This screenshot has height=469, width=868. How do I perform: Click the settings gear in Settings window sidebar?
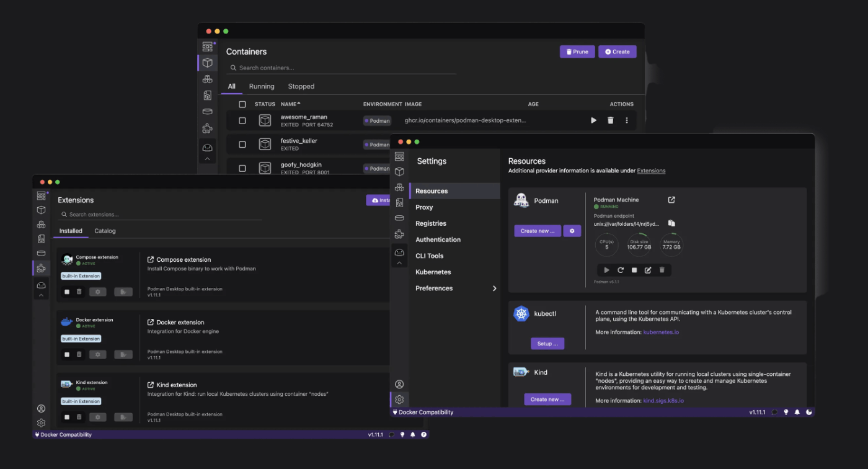point(399,400)
